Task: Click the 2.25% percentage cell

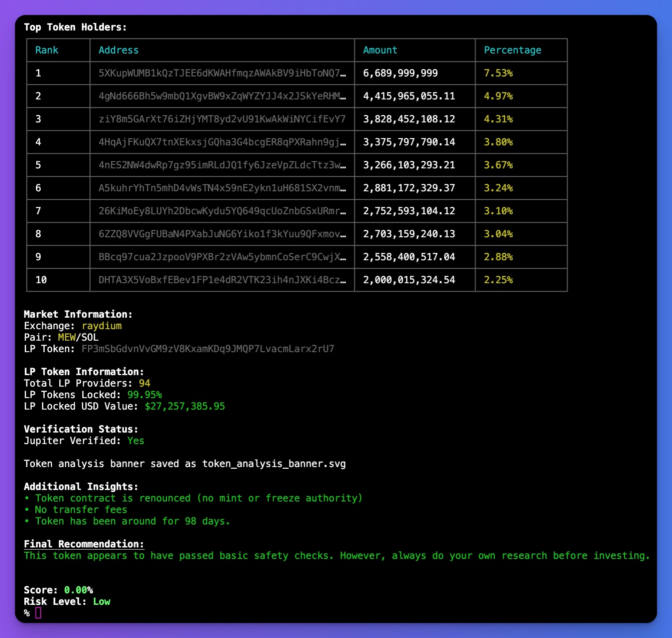Action: 498,280
